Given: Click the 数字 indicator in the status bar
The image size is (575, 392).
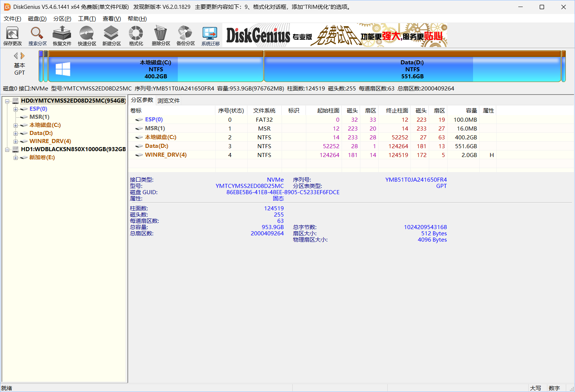Looking at the screenshot, I should (x=554, y=388).
